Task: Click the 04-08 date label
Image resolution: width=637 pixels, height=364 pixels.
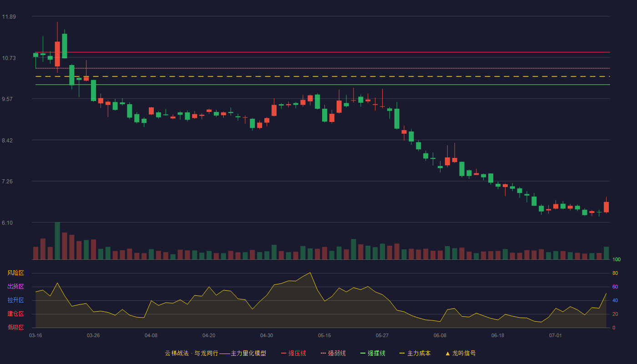Action: 151,335
